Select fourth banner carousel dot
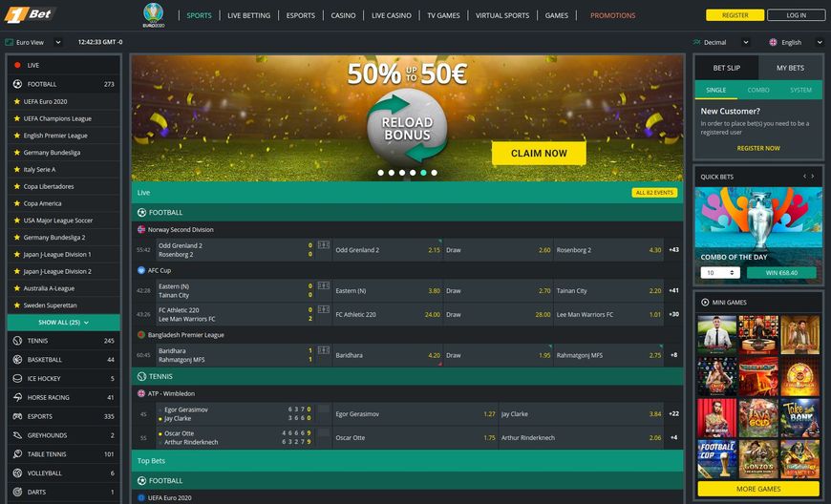This screenshot has height=504, width=831. pos(413,173)
